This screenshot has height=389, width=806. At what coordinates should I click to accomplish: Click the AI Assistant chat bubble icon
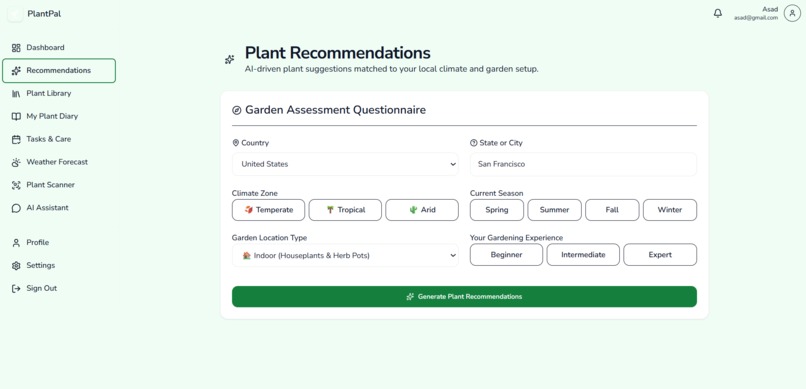coord(16,208)
